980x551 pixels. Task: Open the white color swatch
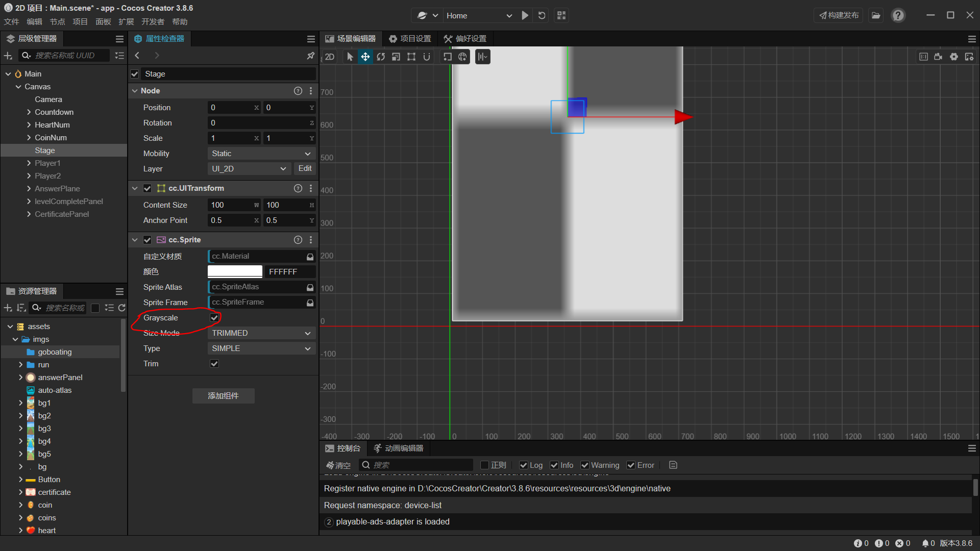(x=235, y=272)
